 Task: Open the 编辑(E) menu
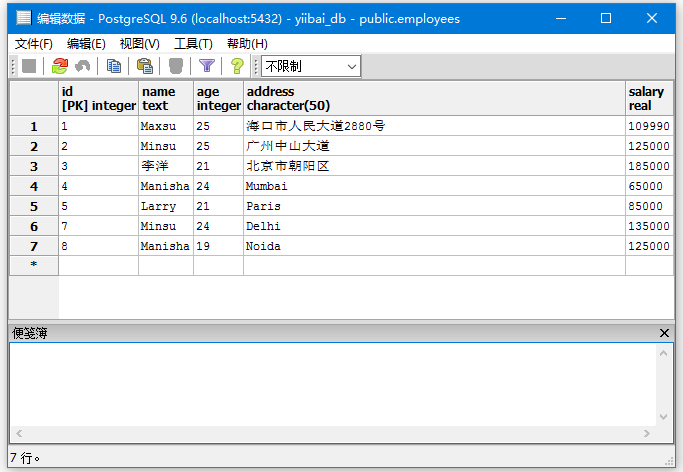[86, 43]
